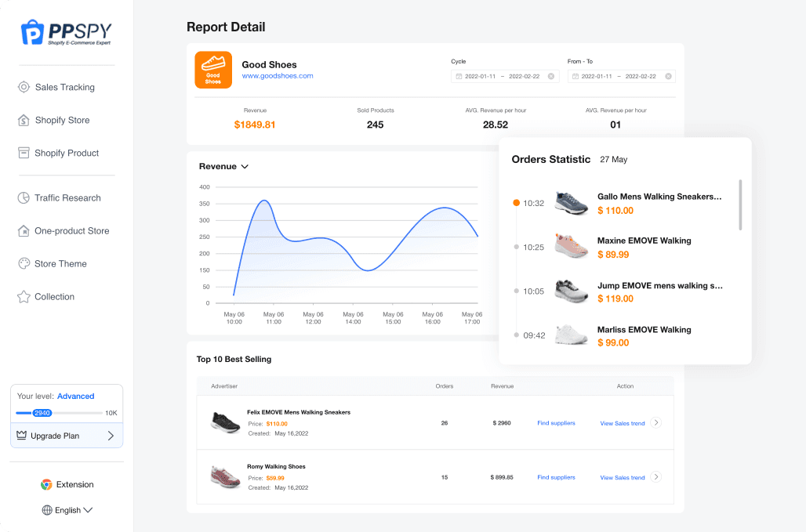This screenshot has width=806, height=532.
Task: Select the Sales Tracking target icon
Action: point(24,87)
